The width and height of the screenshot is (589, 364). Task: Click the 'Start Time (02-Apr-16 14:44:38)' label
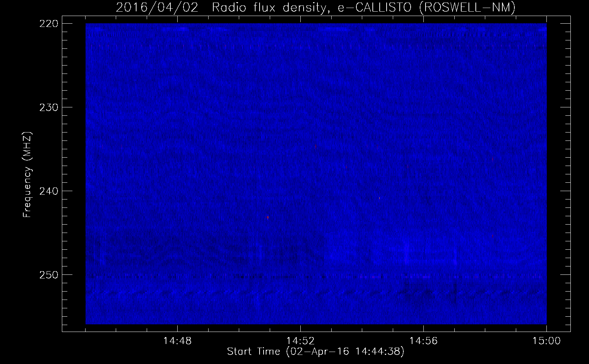(316, 352)
